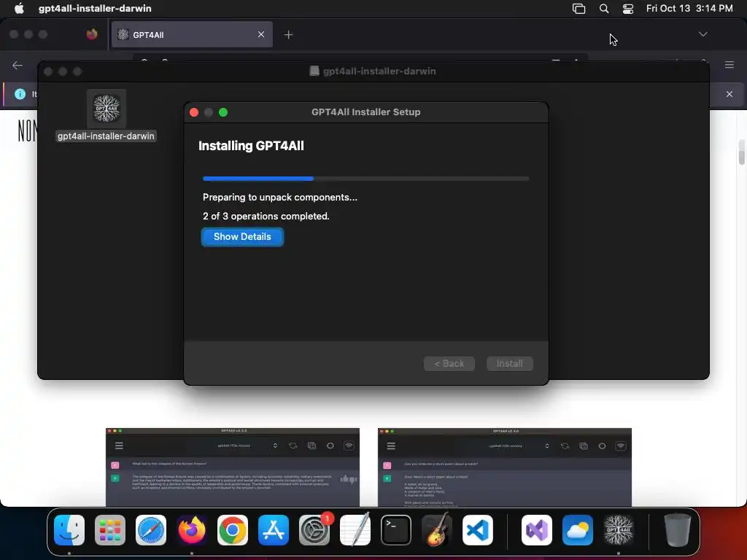Click the GPT4All installer icon in Dock
The image size is (747, 560).
click(619, 530)
